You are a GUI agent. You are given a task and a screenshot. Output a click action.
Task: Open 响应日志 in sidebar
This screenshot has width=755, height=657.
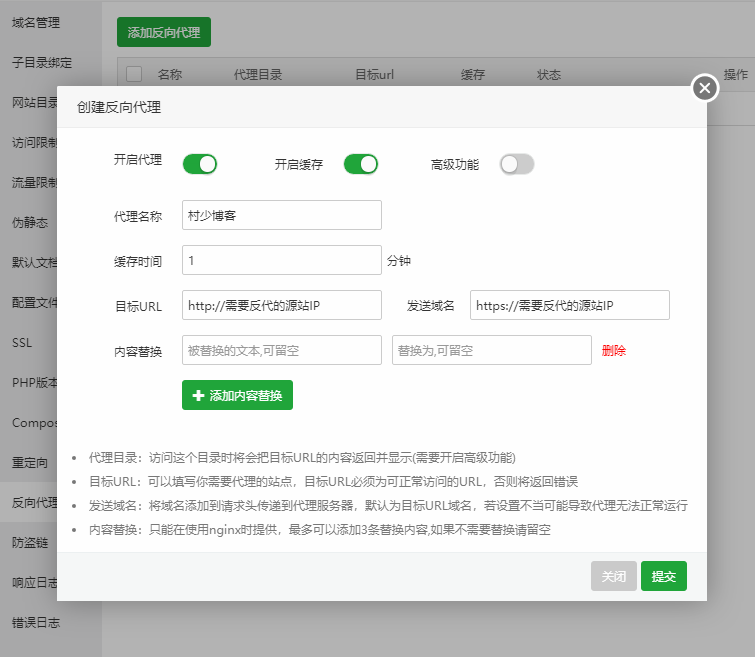pos(35,582)
